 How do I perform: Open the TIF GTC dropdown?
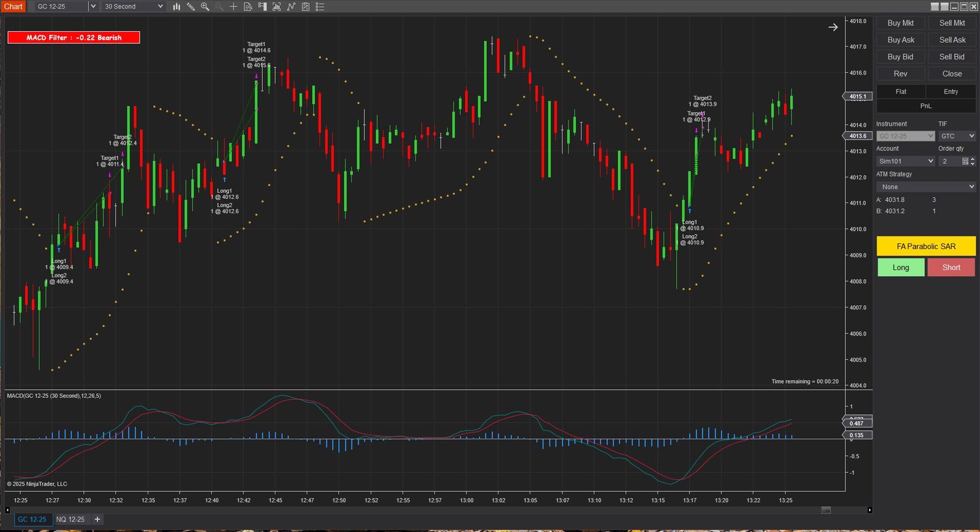tap(957, 136)
